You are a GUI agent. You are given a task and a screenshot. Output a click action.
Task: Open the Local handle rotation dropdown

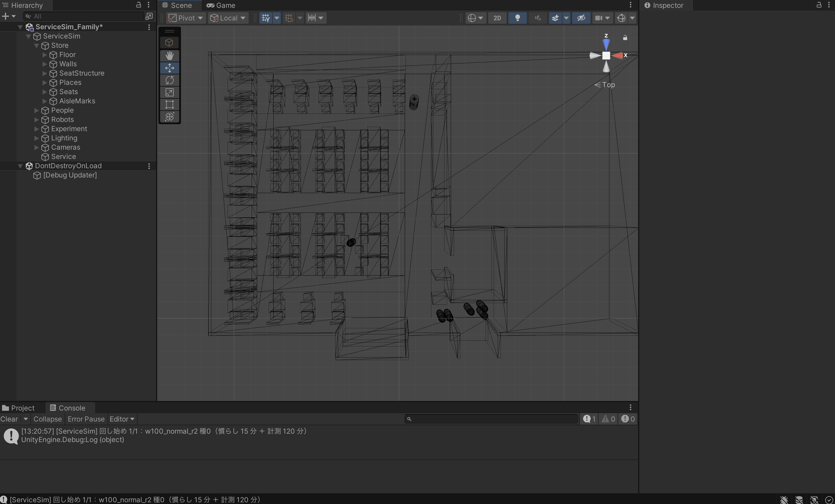(228, 18)
